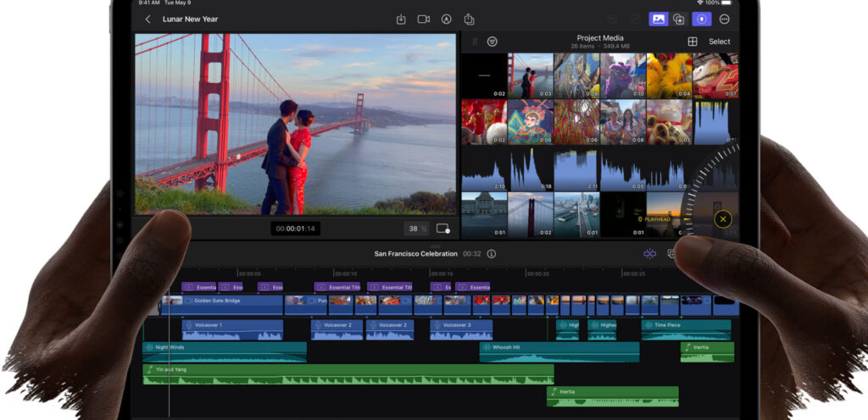Select the group selfie 0:08 thumbnail
This screenshot has height=420, width=868.
click(x=623, y=122)
